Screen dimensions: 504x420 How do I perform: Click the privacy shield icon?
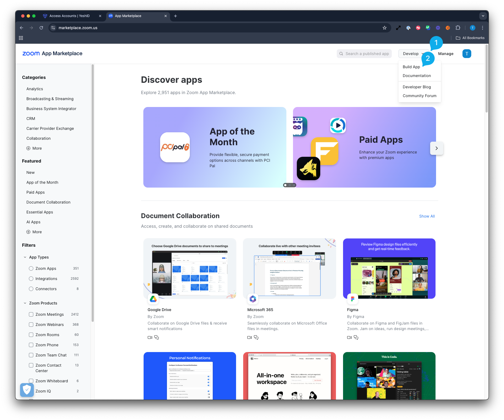point(27,390)
